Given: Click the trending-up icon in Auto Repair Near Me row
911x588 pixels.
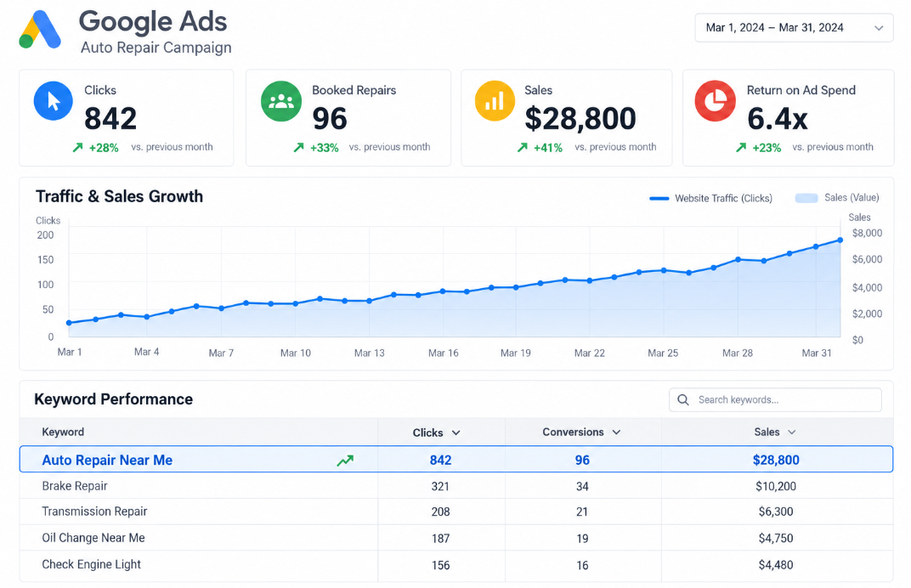Looking at the screenshot, I should coord(345,461).
